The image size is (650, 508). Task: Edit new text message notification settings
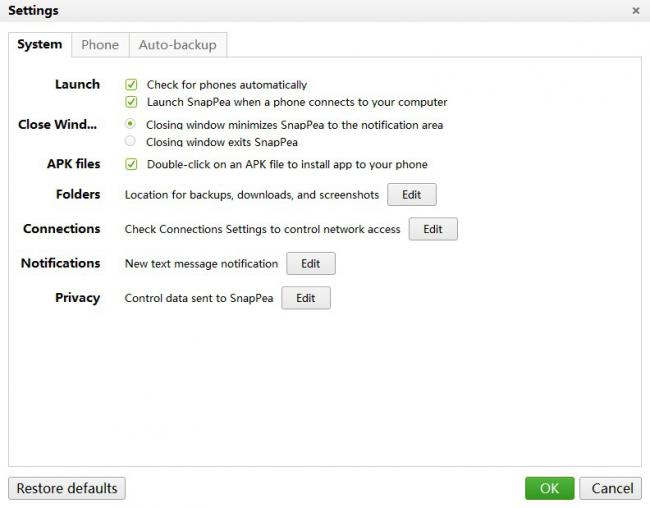click(x=310, y=264)
